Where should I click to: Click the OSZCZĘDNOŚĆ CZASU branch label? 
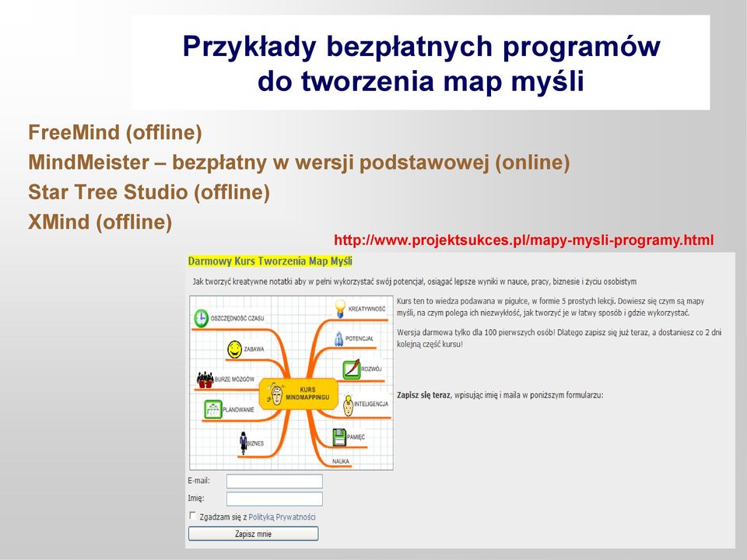[237, 318]
